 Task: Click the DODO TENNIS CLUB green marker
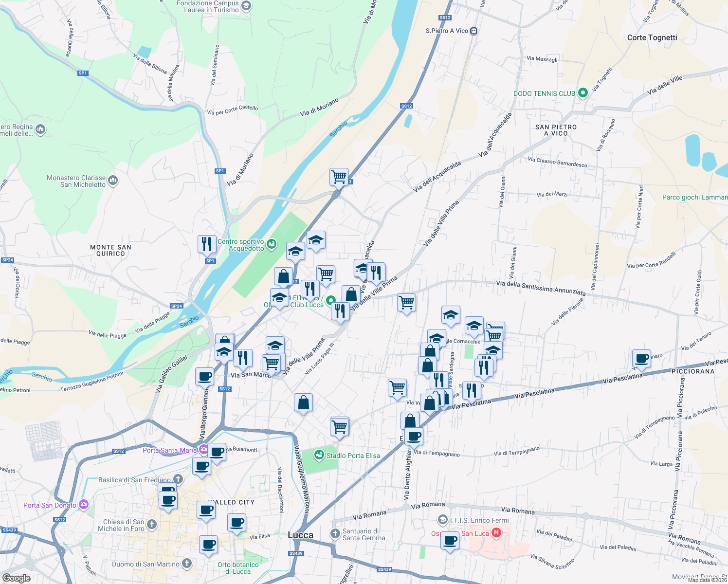point(582,92)
